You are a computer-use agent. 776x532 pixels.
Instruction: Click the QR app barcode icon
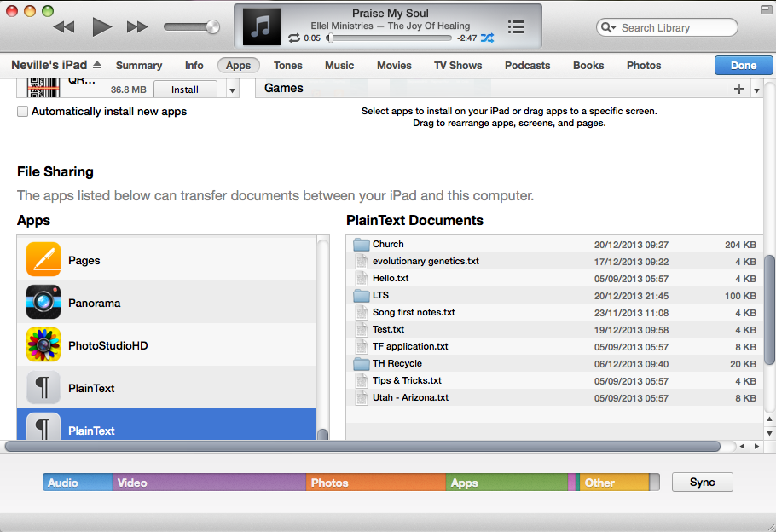44,88
